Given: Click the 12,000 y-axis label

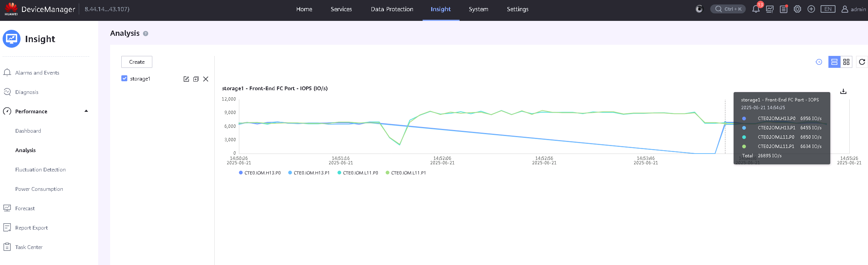Looking at the screenshot, I should tap(229, 99).
